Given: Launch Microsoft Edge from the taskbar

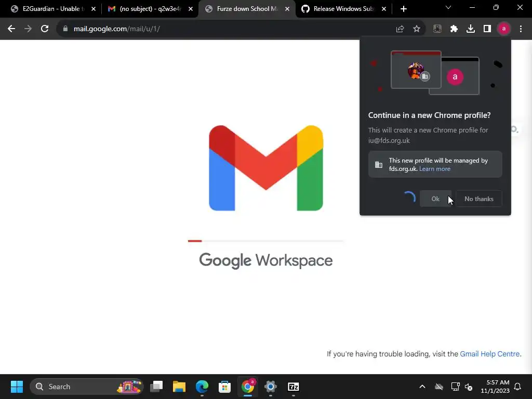Looking at the screenshot, I should 202,387.
